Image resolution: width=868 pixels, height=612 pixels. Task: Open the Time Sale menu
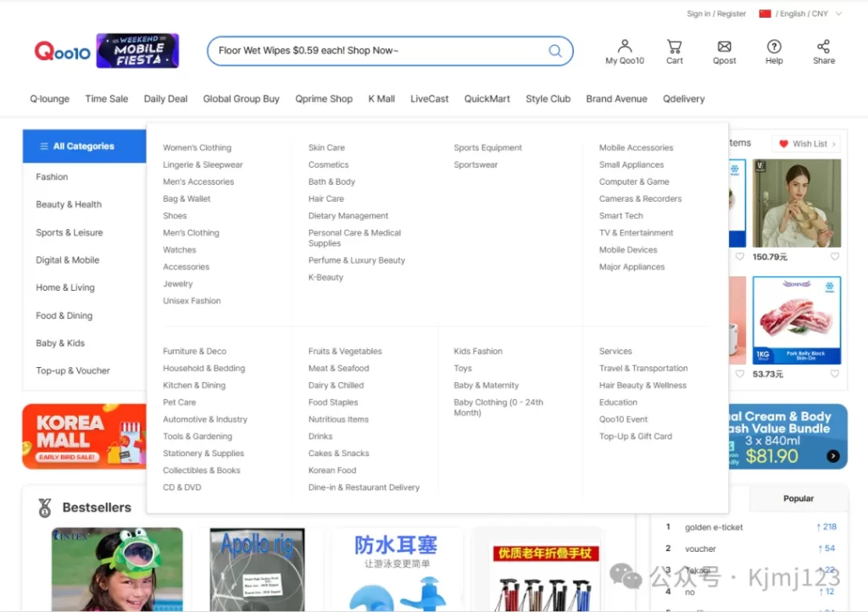click(107, 99)
